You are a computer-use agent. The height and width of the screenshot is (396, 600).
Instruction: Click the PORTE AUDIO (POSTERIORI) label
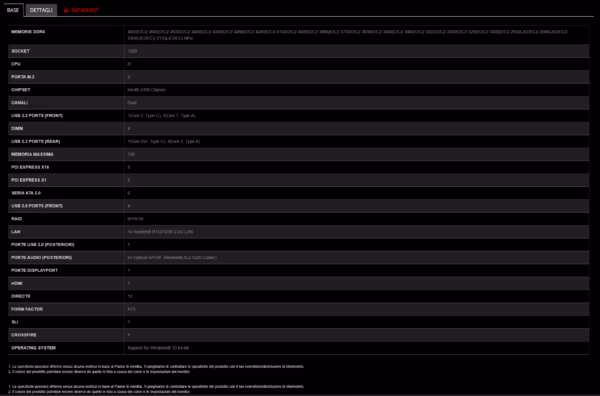pyautogui.click(x=41, y=257)
